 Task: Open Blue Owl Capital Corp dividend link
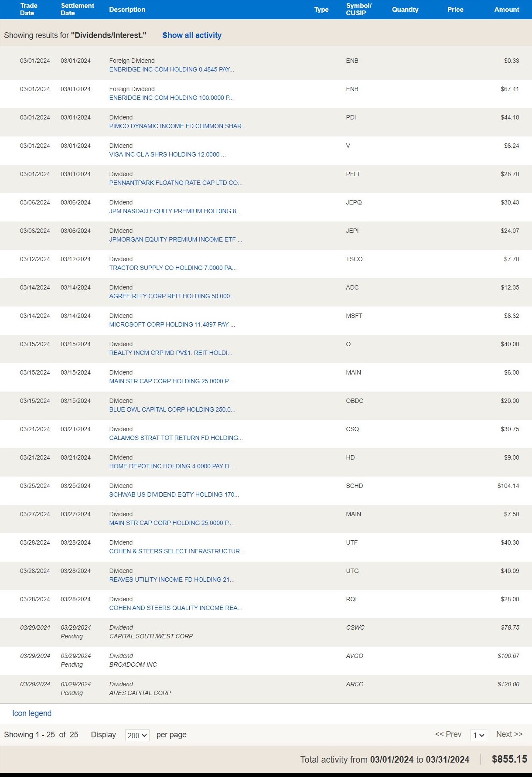[x=172, y=409]
